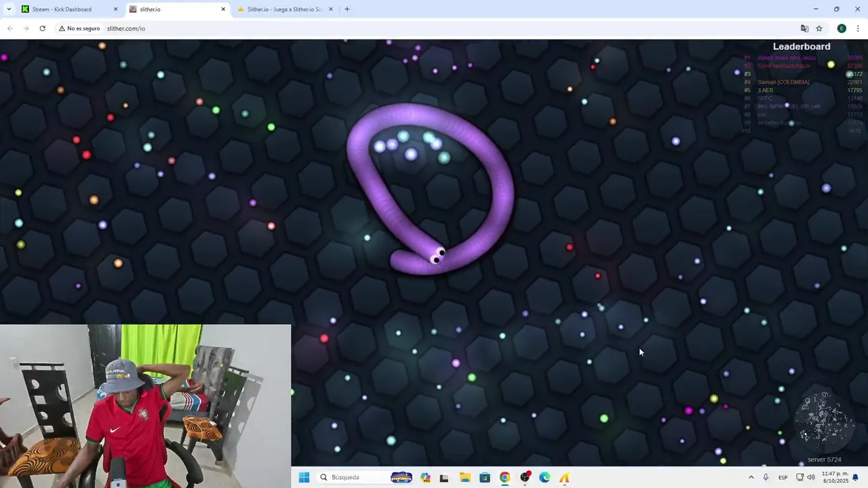
Task: Reload the slither.io page
Action: coord(42,28)
